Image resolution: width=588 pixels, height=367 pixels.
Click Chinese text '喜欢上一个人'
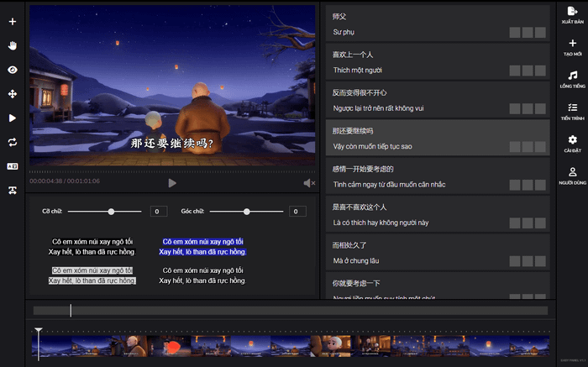click(353, 55)
